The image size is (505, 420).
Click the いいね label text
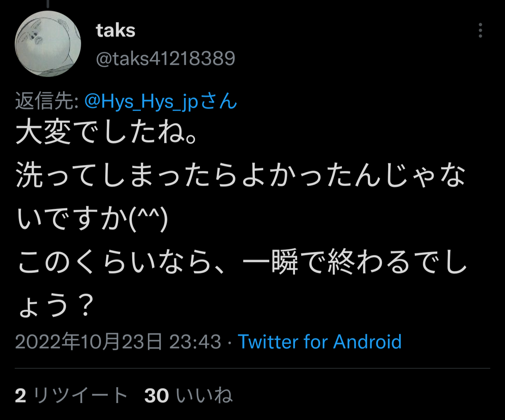[204, 396]
